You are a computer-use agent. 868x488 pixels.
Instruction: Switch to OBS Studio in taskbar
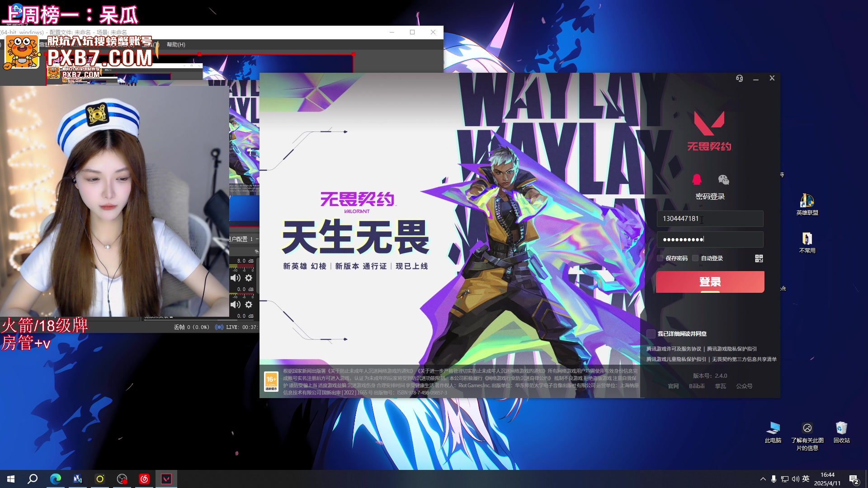pos(122,479)
